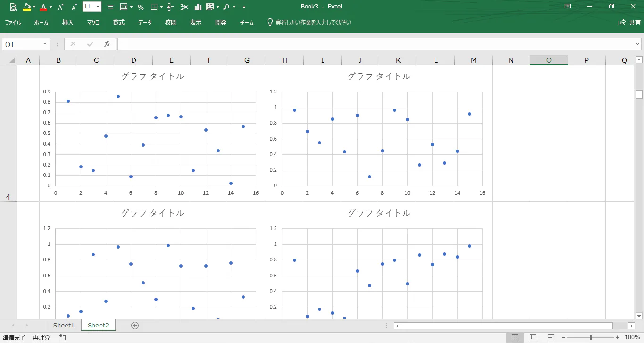
Task: Apply red font color
Action: pyautogui.click(x=43, y=7)
